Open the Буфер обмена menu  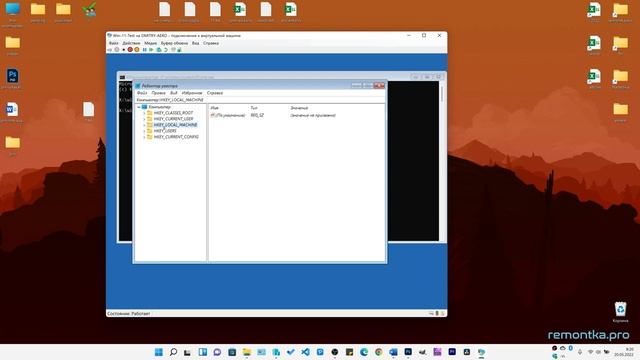174,43
